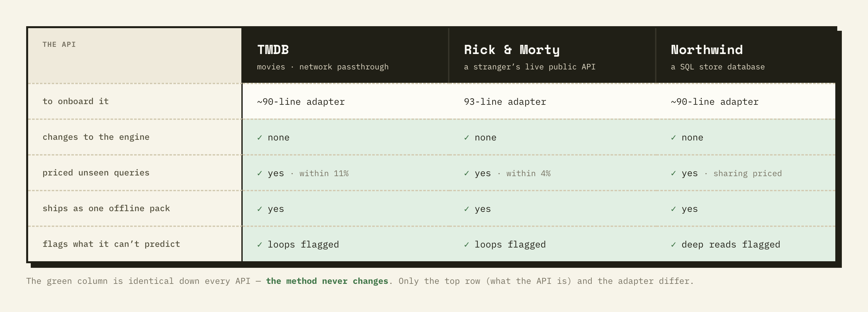
Task: Click Northwind's "yes" in the offline pack row
Action: 690,209
